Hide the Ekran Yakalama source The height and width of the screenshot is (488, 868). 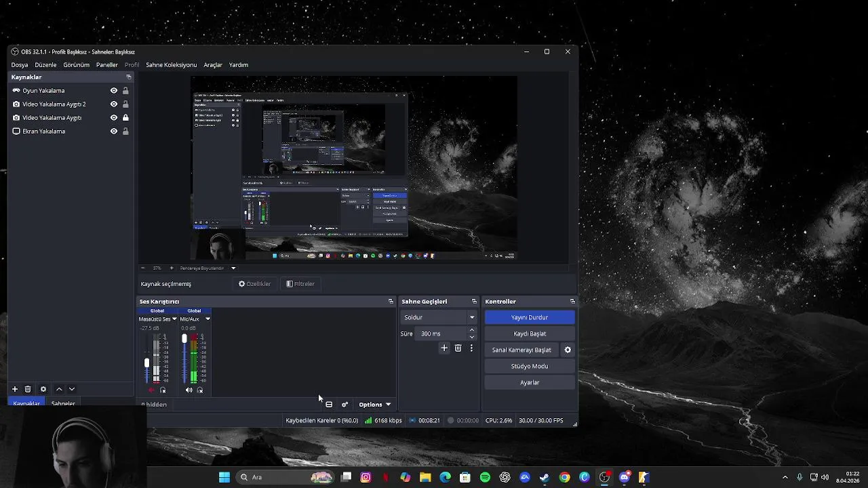click(114, 131)
